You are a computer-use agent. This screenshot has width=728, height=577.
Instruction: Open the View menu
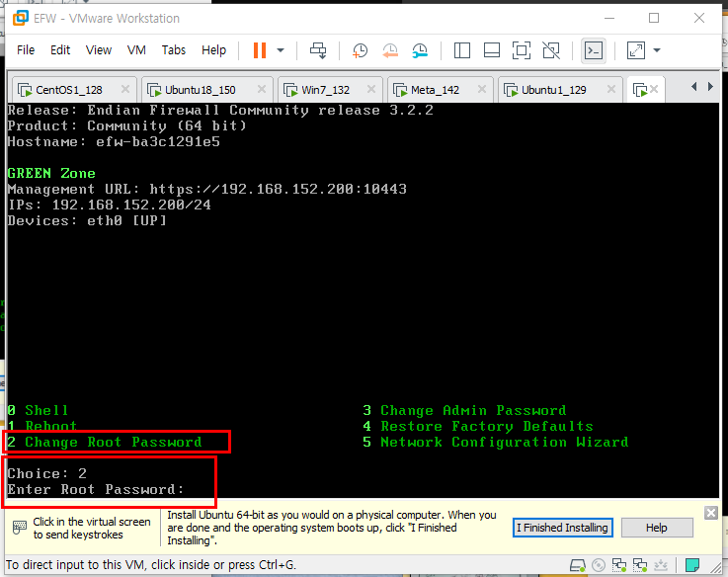point(99,49)
